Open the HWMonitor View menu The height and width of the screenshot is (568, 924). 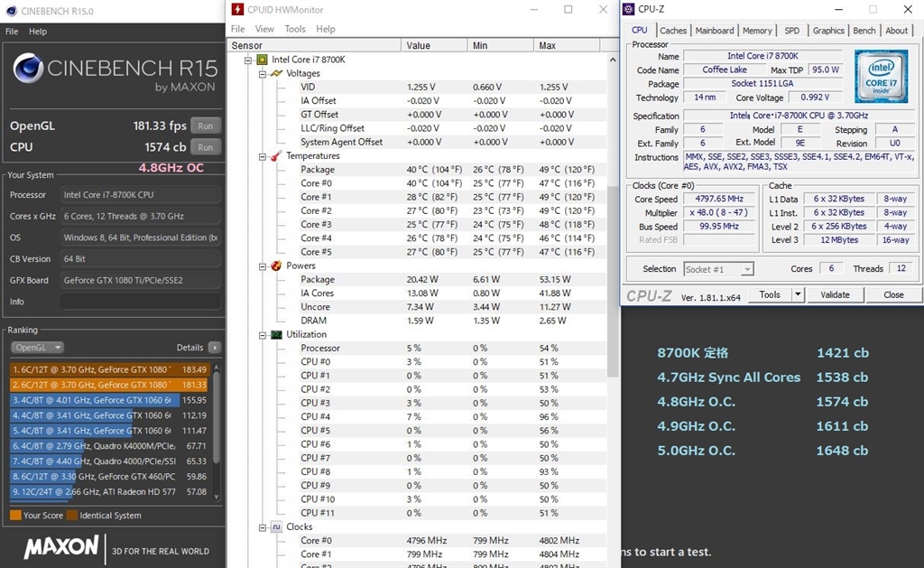click(264, 29)
